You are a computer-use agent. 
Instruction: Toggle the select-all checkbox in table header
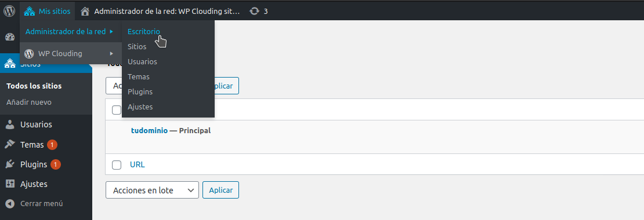pos(117,110)
